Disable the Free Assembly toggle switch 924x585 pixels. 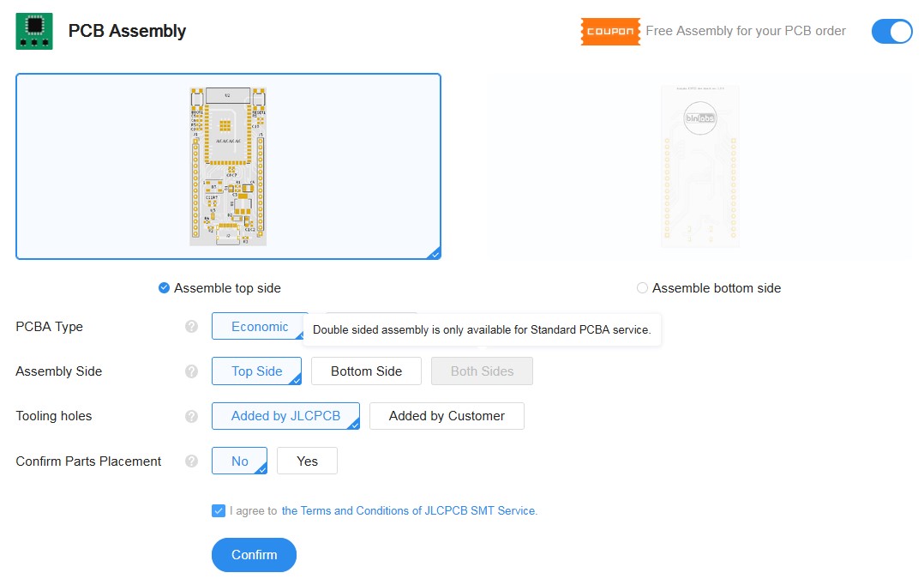[891, 31]
